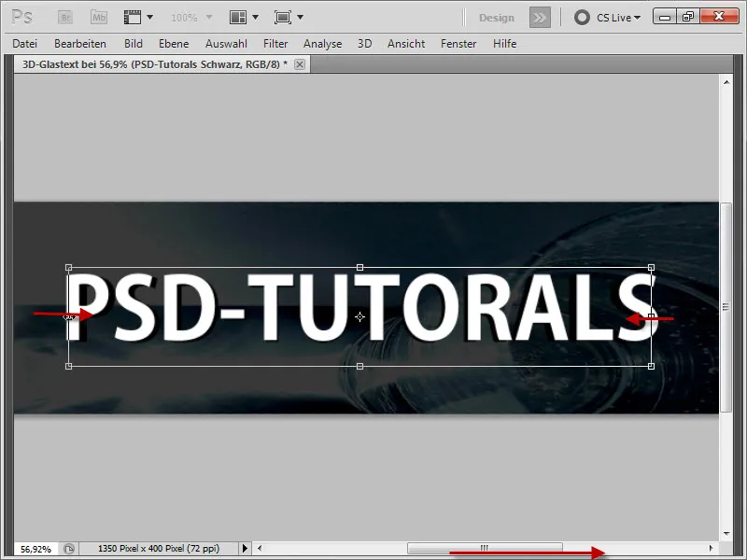This screenshot has width=747, height=560.
Task: Open the Fenster menu
Action: 458,44
